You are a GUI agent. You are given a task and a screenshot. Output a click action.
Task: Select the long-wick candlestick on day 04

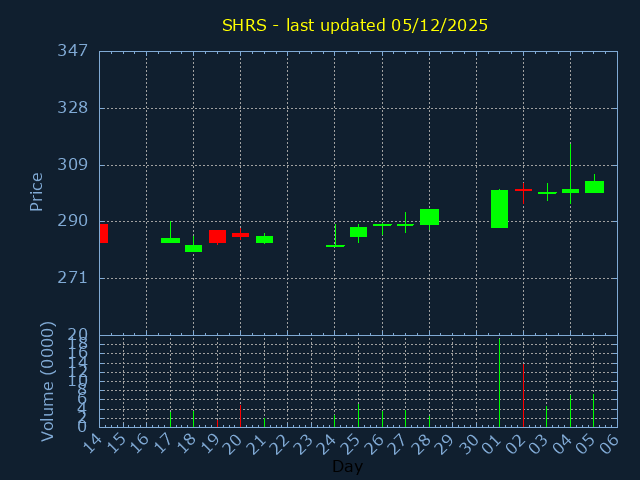[570, 190]
